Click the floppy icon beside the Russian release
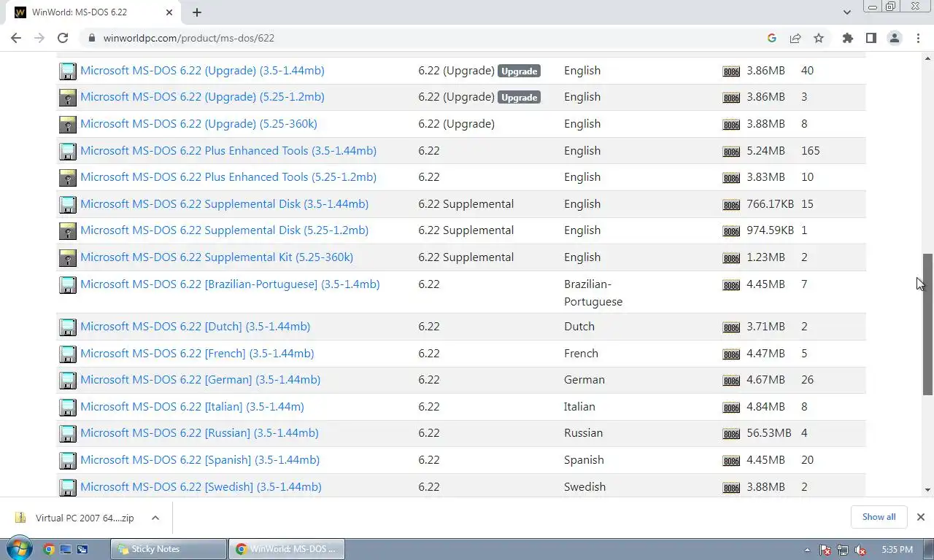The image size is (934, 560). click(x=67, y=434)
